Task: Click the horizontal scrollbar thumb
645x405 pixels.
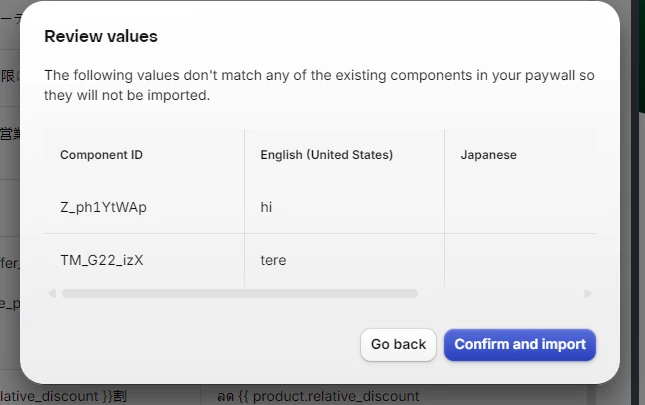Action: (x=240, y=293)
